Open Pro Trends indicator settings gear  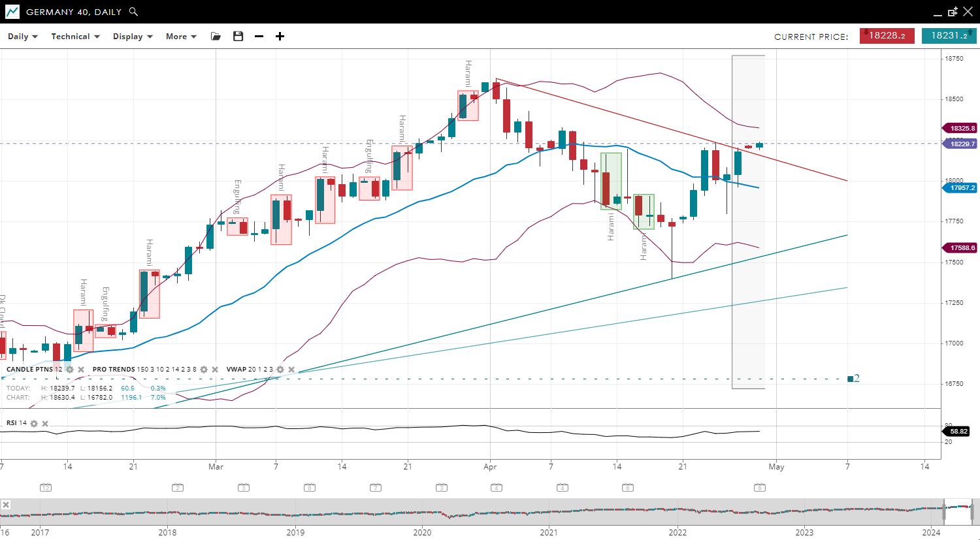[204, 370]
